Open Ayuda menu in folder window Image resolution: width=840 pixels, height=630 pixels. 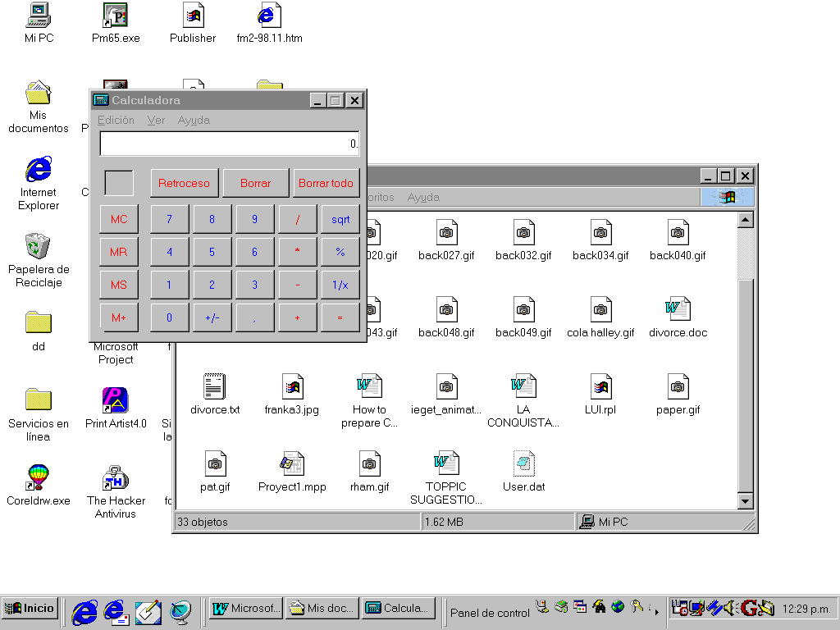pyautogui.click(x=423, y=197)
